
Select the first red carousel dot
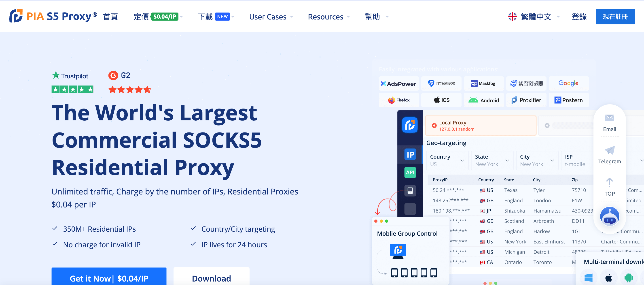point(485,283)
